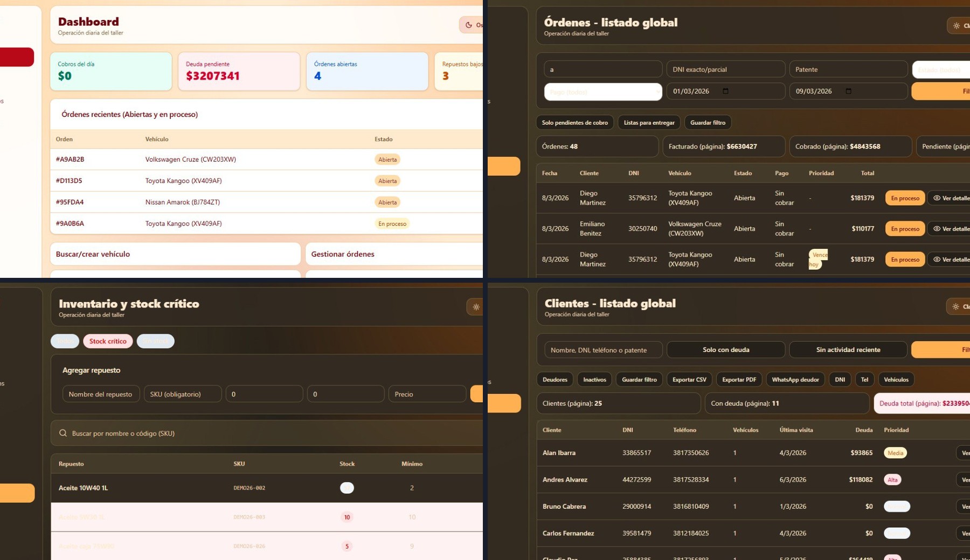Click the sun icon in Órdenes header
This screenshot has width=970, height=560.
[x=956, y=25]
